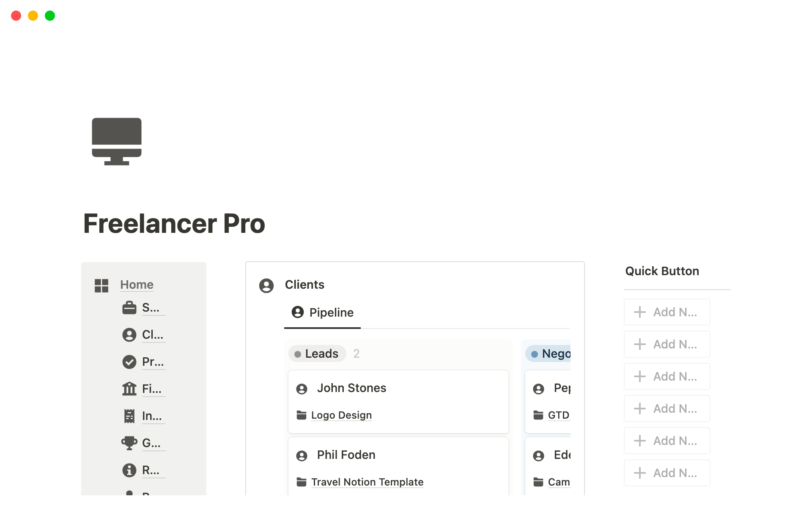The image size is (812, 508).
Task: Open the Clients database title
Action: point(304,285)
